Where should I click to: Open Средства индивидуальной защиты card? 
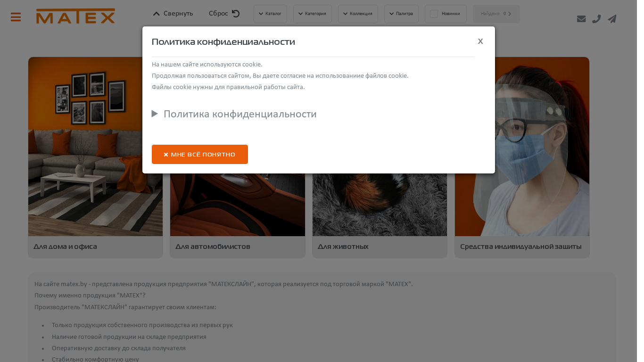[x=522, y=157]
